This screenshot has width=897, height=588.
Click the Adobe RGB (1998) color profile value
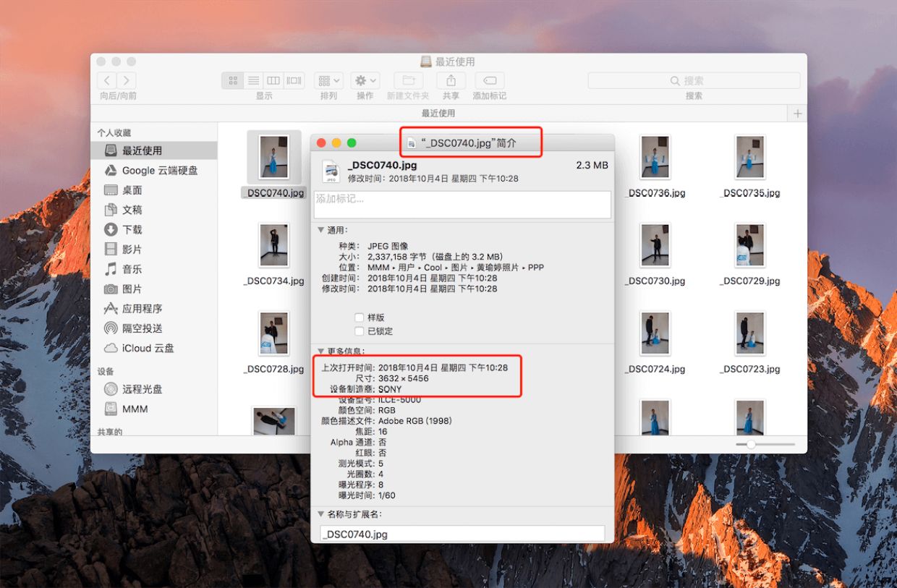pyautogui.click(x=415, y=421)
